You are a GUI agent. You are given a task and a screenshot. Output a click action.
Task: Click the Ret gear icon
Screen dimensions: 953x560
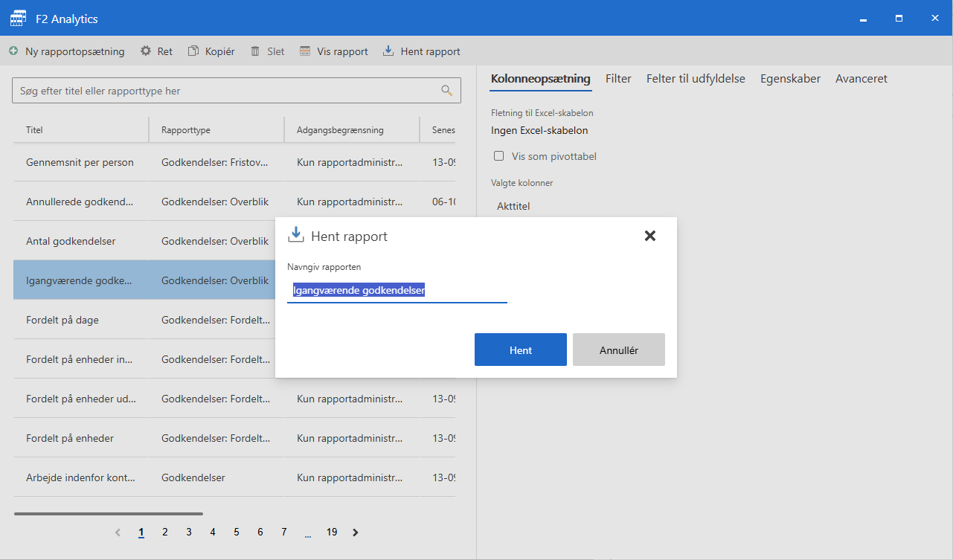tap(146, 51)
